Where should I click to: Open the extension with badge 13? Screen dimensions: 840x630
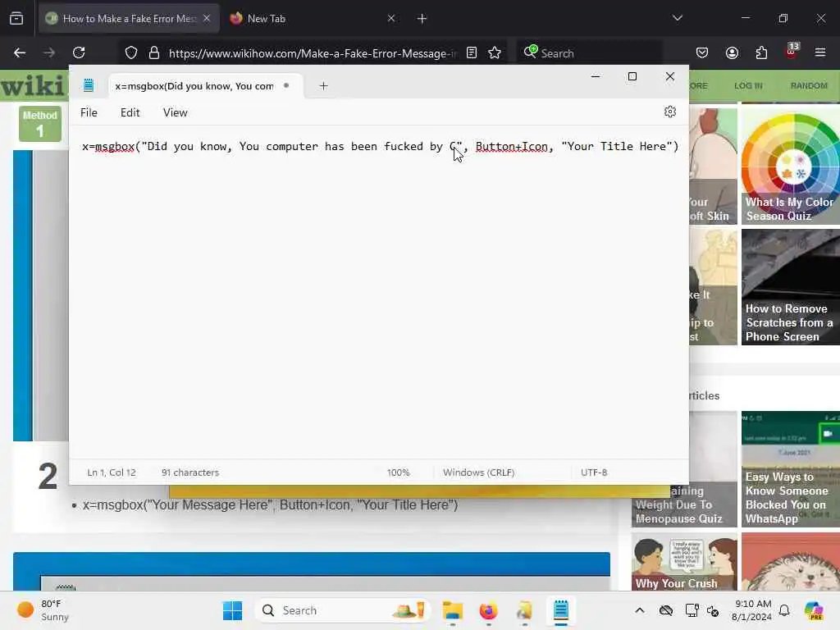point(792,52)
